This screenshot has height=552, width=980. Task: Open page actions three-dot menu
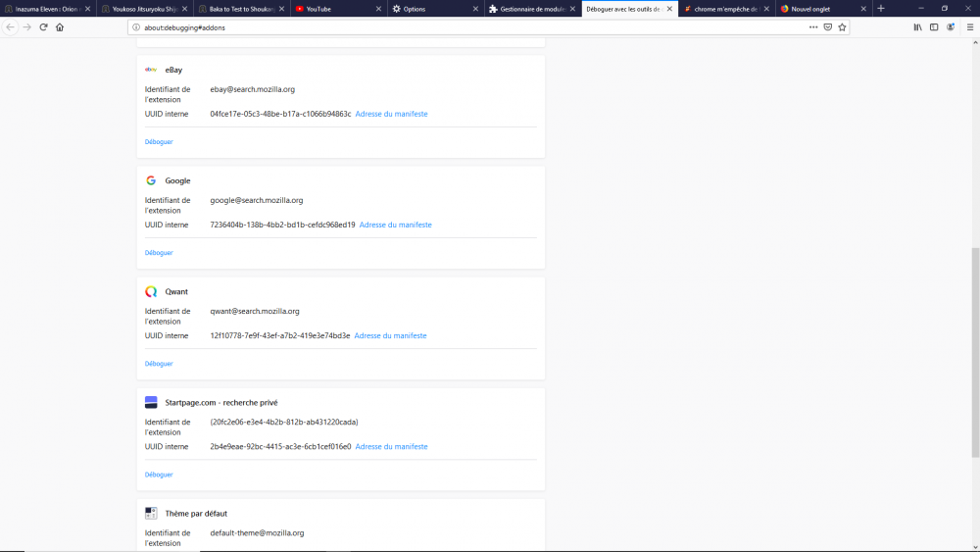pos(813,27)
